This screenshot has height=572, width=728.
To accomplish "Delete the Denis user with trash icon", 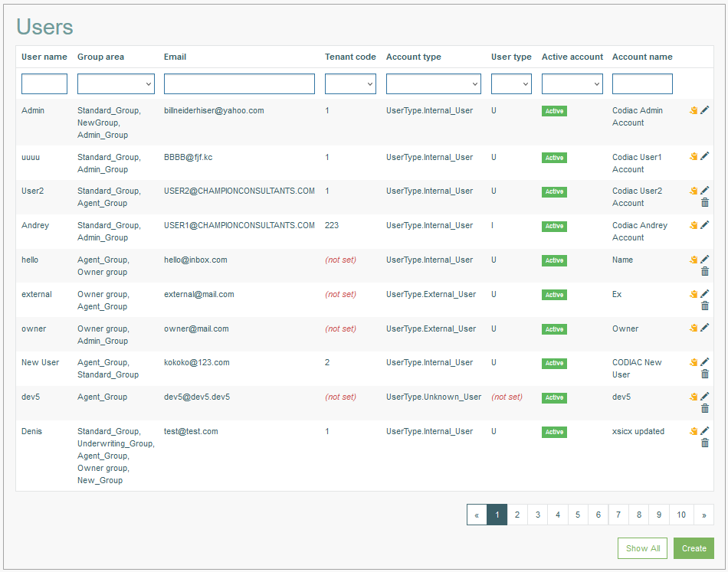I will tap(705, 443).
